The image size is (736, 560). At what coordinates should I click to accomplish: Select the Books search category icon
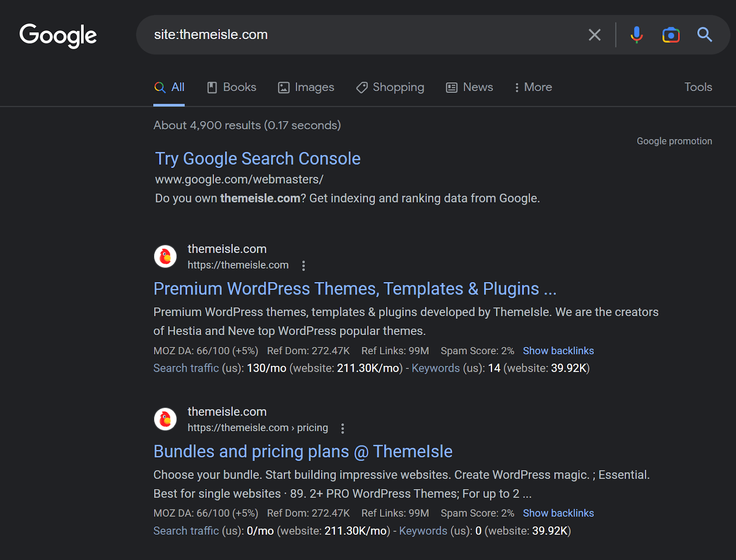[212, 87]
